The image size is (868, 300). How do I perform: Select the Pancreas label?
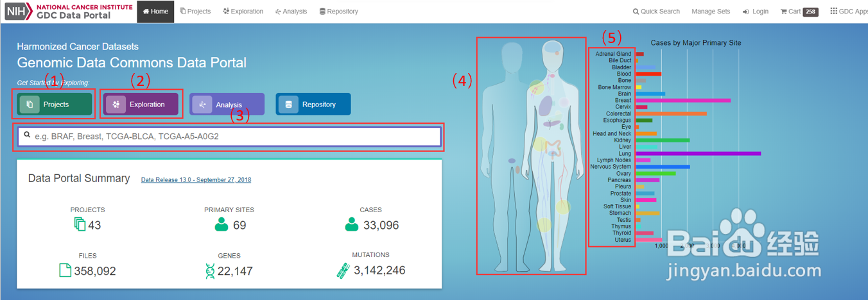620,180
